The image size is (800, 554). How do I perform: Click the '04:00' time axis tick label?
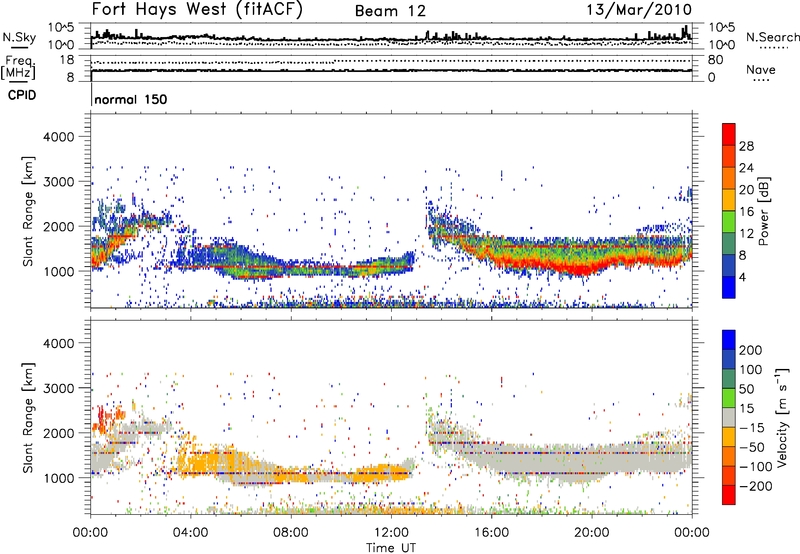[x=190, y=533]
